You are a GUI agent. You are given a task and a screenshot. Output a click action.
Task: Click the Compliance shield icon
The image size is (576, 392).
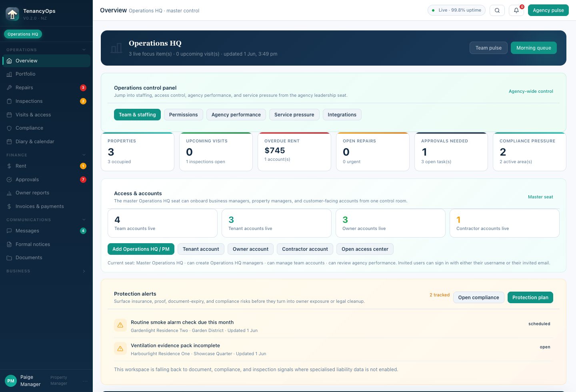tap(9, 128)
